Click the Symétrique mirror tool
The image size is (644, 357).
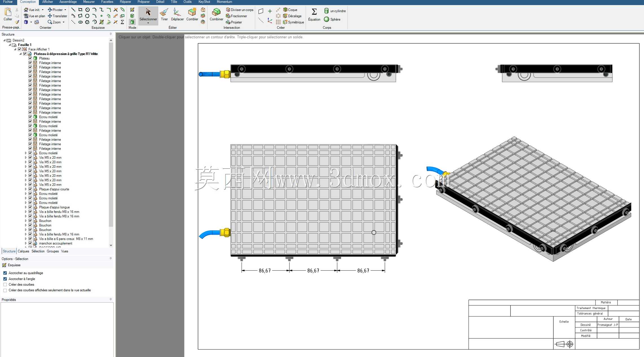tap(294, 22)
